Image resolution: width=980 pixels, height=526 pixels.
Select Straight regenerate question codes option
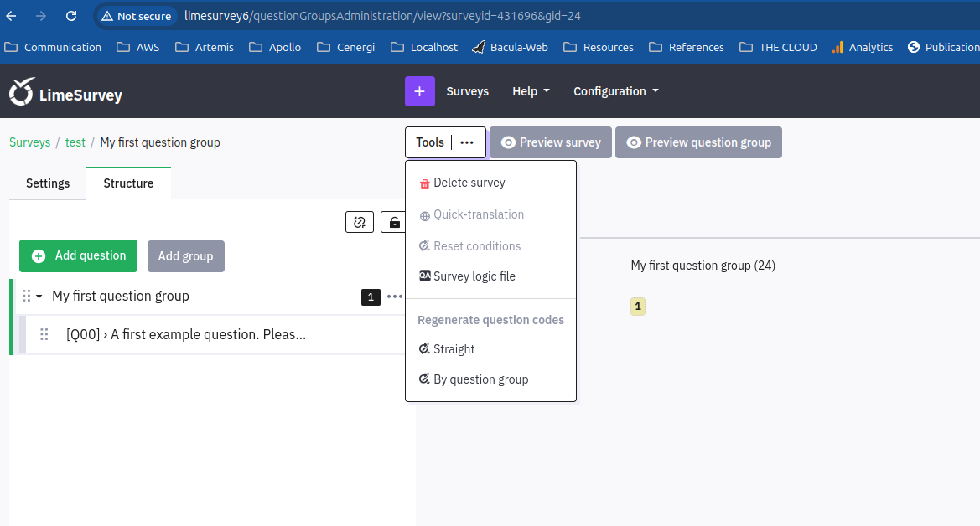coord(454,349)
